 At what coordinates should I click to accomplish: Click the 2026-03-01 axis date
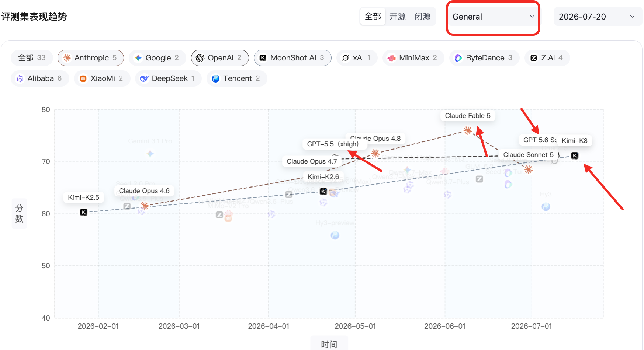pos(179,326)
